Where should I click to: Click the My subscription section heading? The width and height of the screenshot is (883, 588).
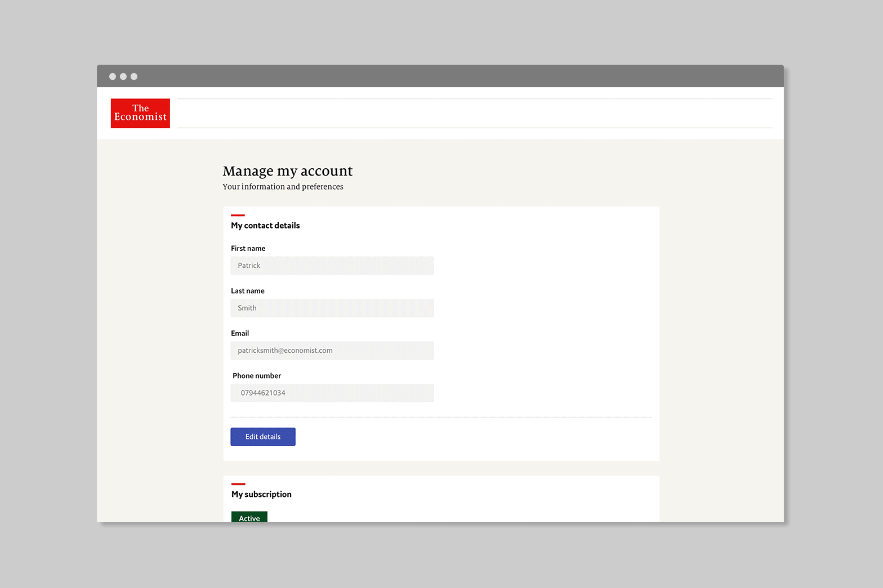pos(261,495)
